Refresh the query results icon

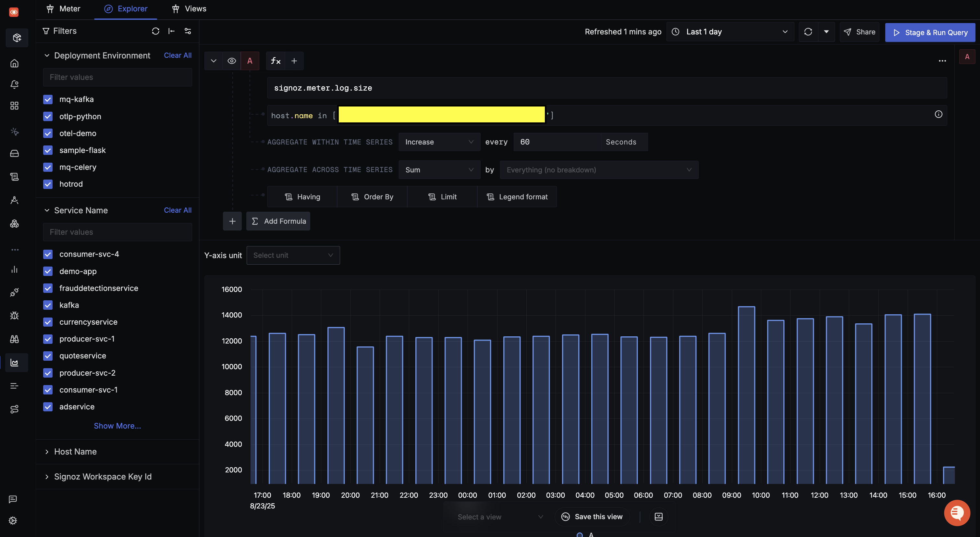click(x=808, y=32)
